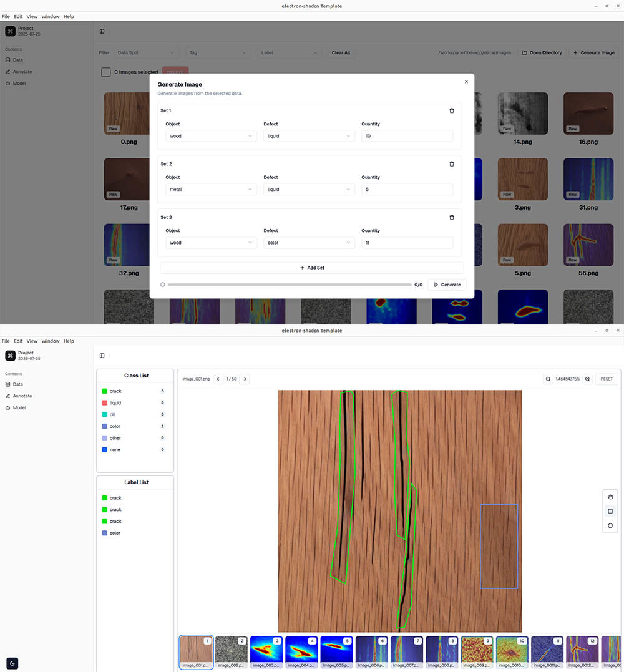
Task: Remove Set 3 using the trash icon
Action: [x=452, y=217]
